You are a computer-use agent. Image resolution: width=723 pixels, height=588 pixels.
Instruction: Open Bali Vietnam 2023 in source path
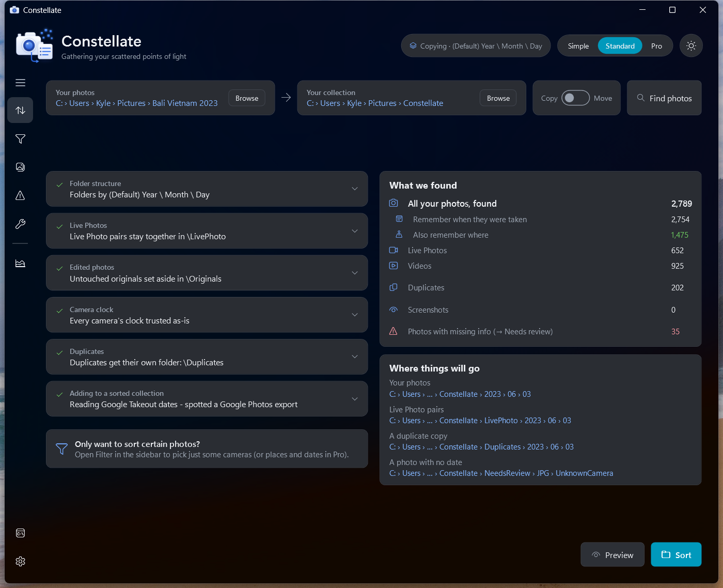click(185, 103)
